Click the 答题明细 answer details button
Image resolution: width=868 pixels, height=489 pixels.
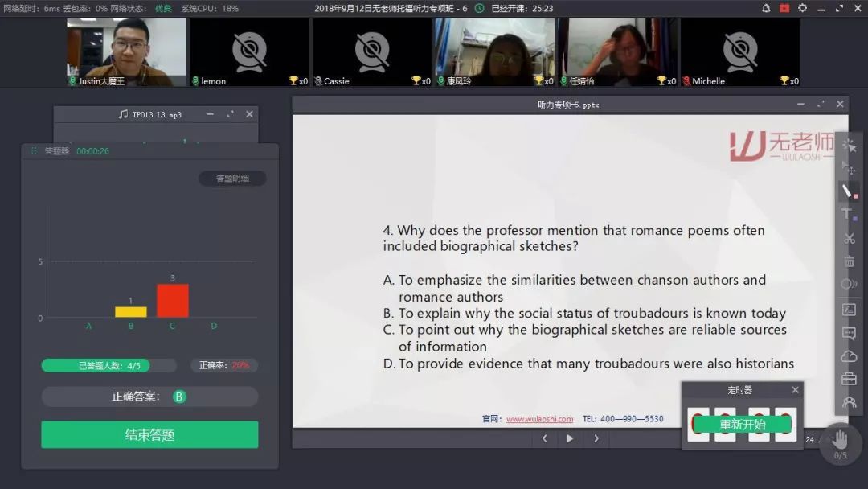232,179
